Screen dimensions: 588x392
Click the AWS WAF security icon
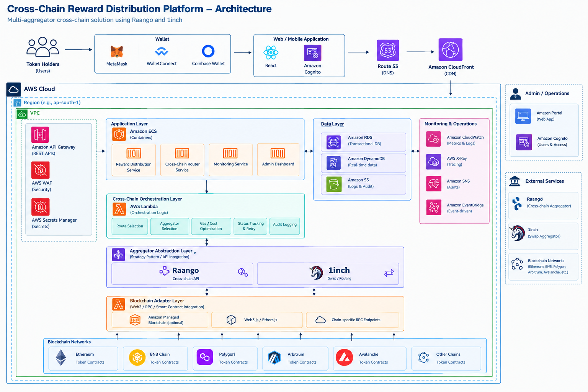click(x=41, y=170)
